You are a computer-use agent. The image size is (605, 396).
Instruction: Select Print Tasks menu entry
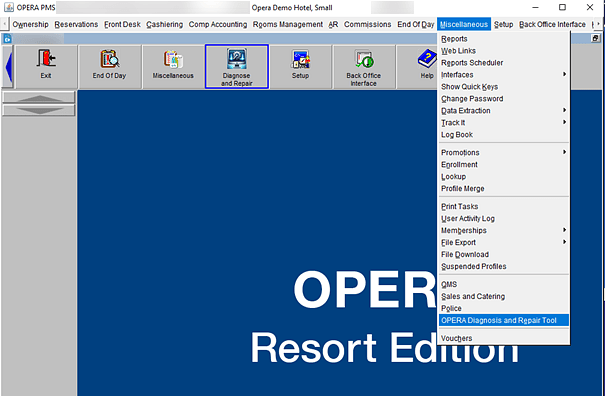tap(504, 206)
